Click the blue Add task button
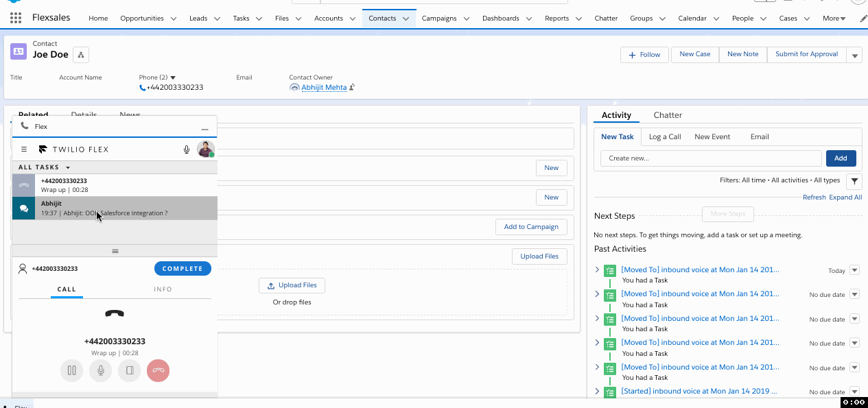Screen dimensions: 868x408 pyautogui.click(x=841, y=158)
